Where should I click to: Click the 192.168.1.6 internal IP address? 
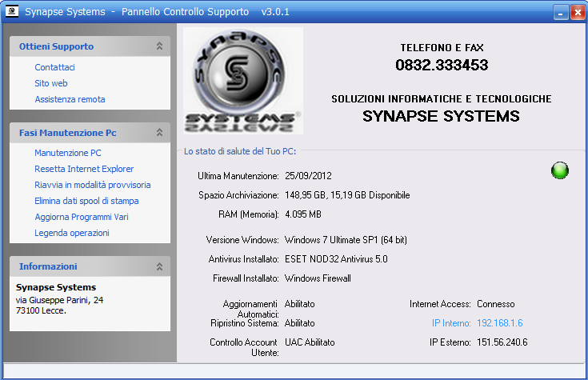pyautogui.click(x=500, y=323)
